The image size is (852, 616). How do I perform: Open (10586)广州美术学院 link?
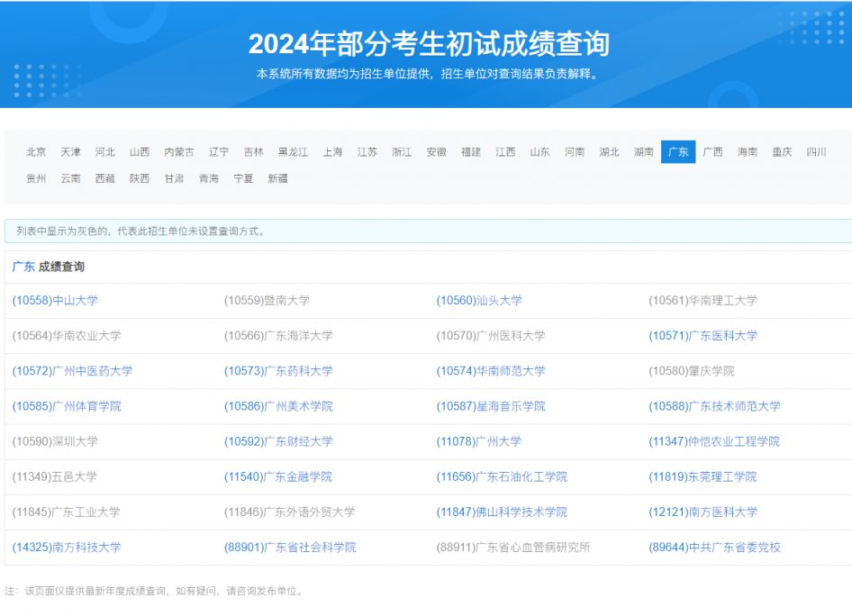click(278, 407)
